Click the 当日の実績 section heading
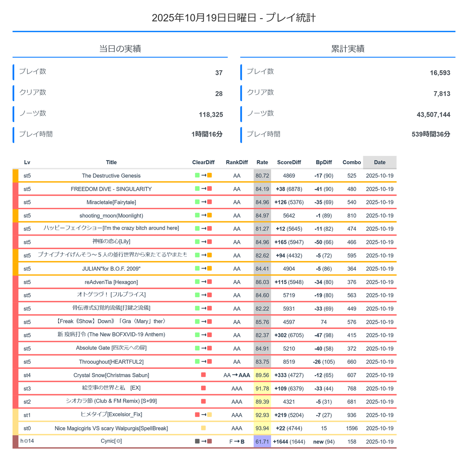 coord(120,49)
